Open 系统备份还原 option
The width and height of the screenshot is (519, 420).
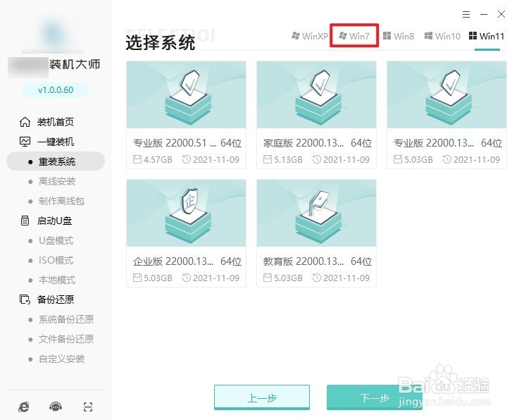pos(66,319)
